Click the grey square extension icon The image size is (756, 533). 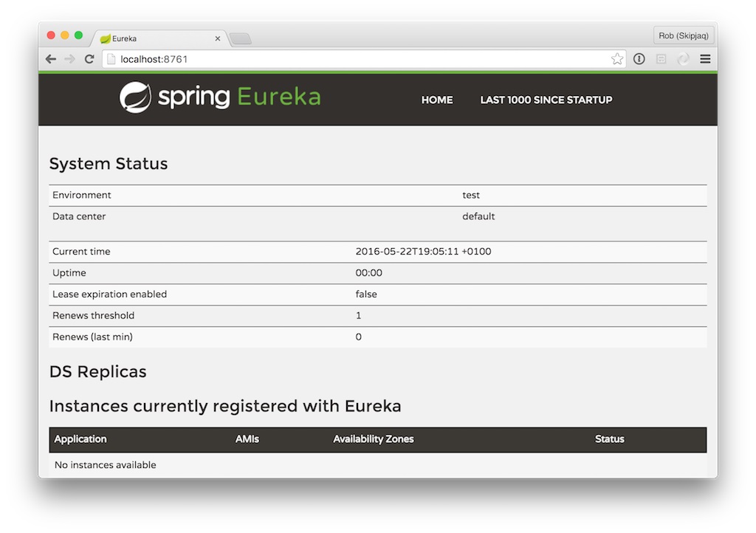point(661,59)
